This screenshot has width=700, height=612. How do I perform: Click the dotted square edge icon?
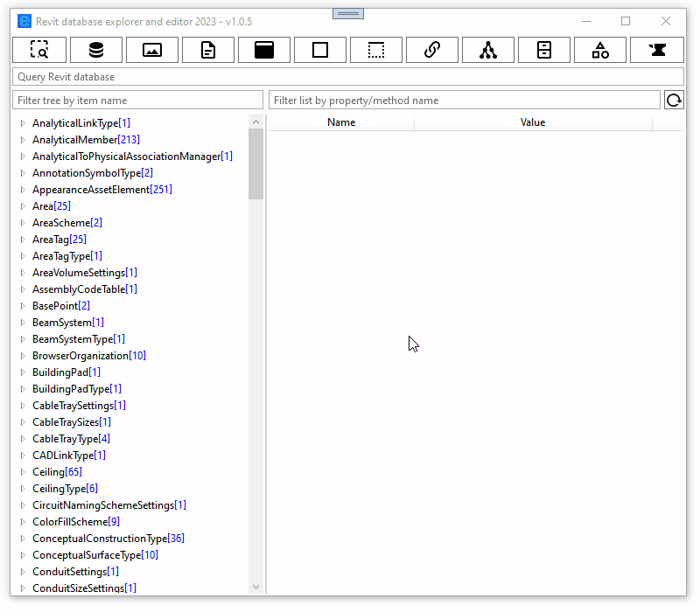[x=376, y=50]
